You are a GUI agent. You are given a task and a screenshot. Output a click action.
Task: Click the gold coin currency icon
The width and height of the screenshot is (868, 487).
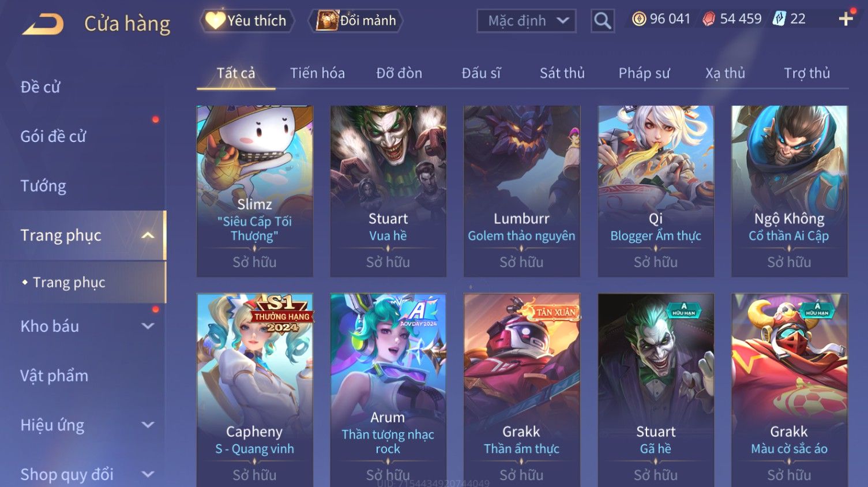click(639, 19)
